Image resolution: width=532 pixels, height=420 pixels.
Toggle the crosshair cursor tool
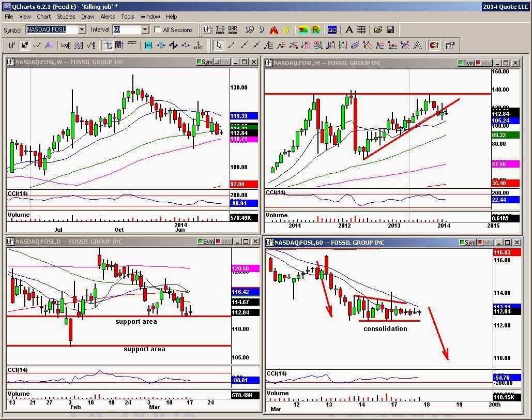pyautogui.click(x=108, y=45)
